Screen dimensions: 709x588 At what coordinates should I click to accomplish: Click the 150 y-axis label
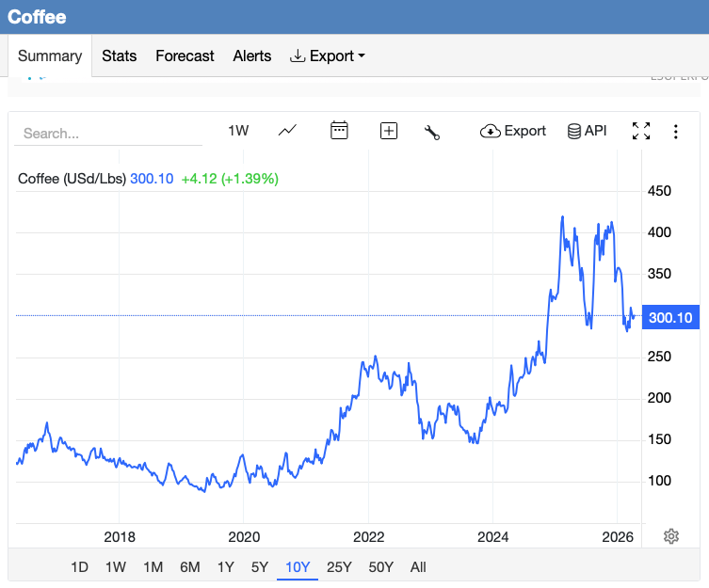pyautogui.click(x=659, y=439)
